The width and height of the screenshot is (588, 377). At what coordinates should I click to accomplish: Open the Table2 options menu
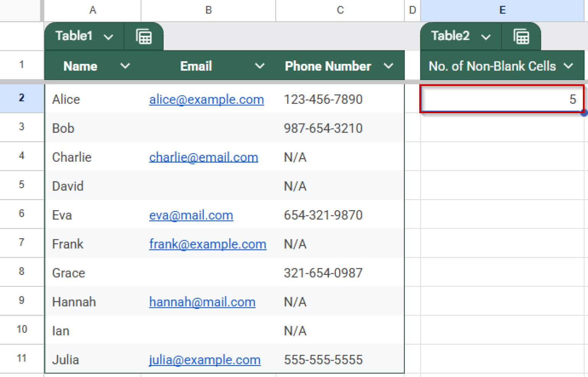pyautogui.click(x=486, y=36)
